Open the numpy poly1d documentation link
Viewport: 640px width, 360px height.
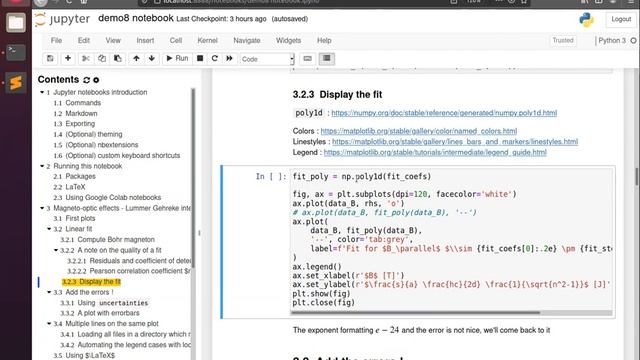(x=444, y=113)
